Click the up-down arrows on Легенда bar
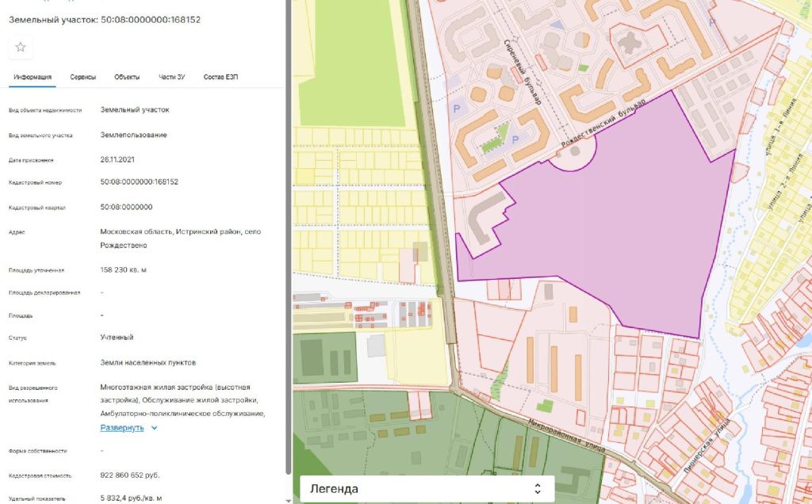The height and width of the screenshot is (504, 812). (x=538, y=489)
